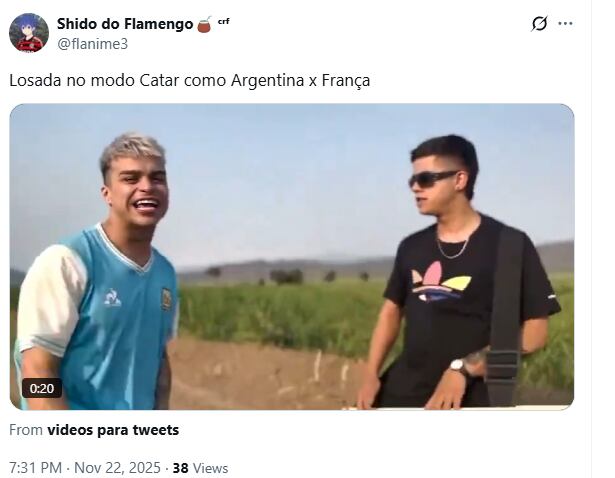Click the 0:20 duration badge on the video
615x478 pixels.
(x=42, y=388)
